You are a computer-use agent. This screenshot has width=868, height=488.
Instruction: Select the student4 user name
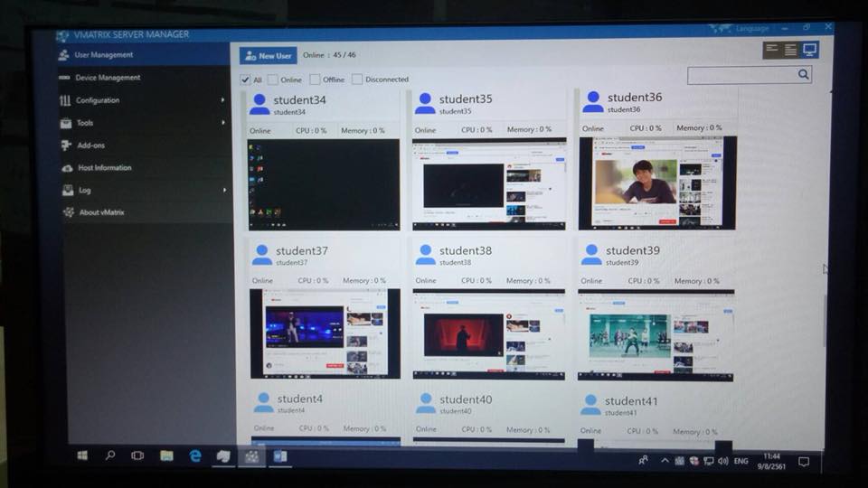click(x=299, y=399)
